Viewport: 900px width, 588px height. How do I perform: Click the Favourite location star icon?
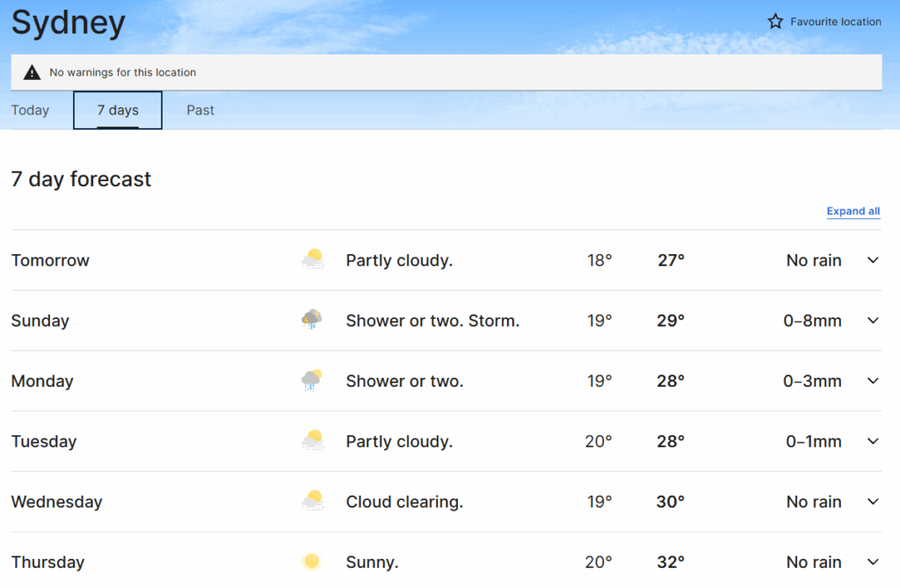coord(775,22)
